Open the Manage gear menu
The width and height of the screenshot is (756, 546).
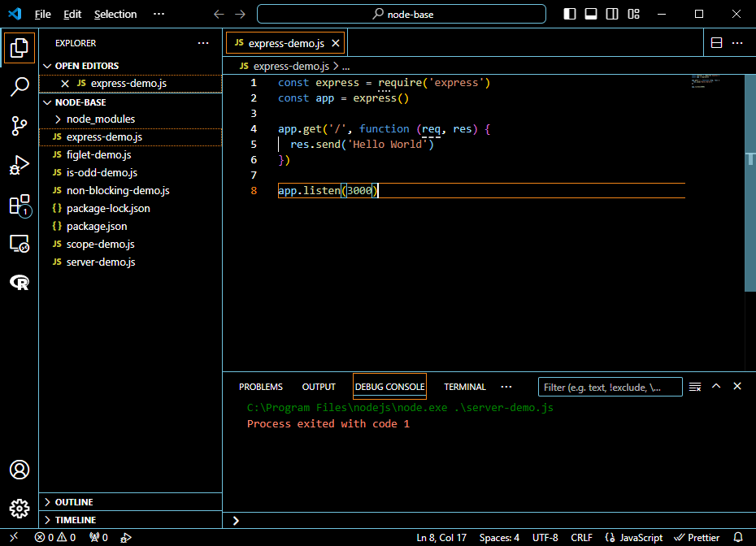click(x=20, y=509)
